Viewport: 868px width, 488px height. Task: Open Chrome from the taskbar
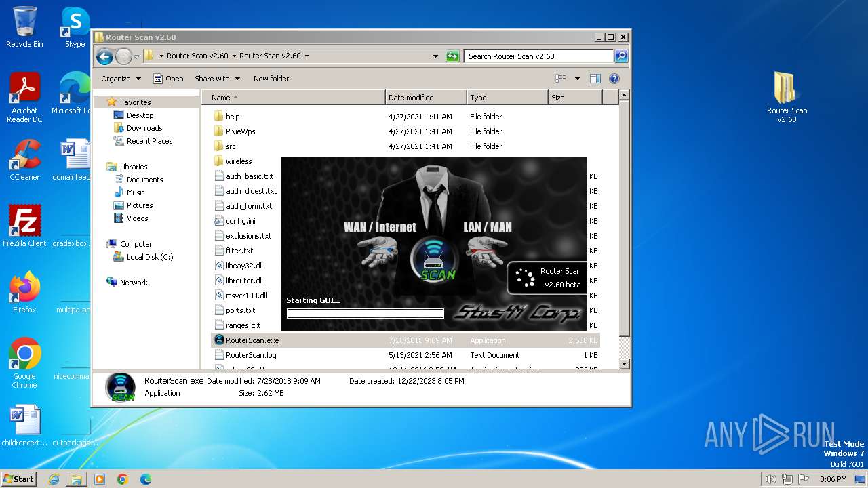(123, 479)
